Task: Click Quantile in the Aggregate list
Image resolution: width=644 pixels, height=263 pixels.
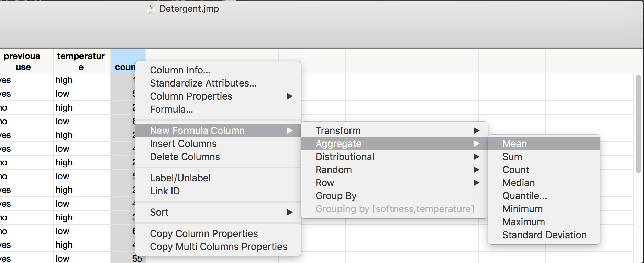Action: point(524,196)
